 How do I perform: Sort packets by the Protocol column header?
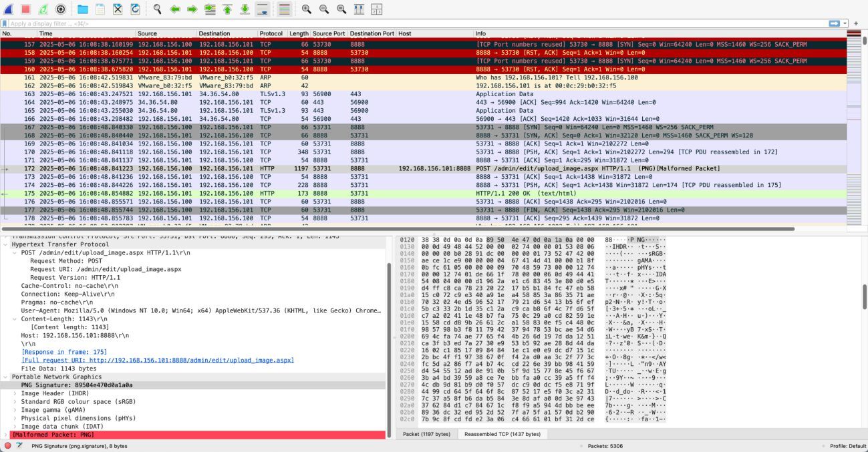(272, 33)
